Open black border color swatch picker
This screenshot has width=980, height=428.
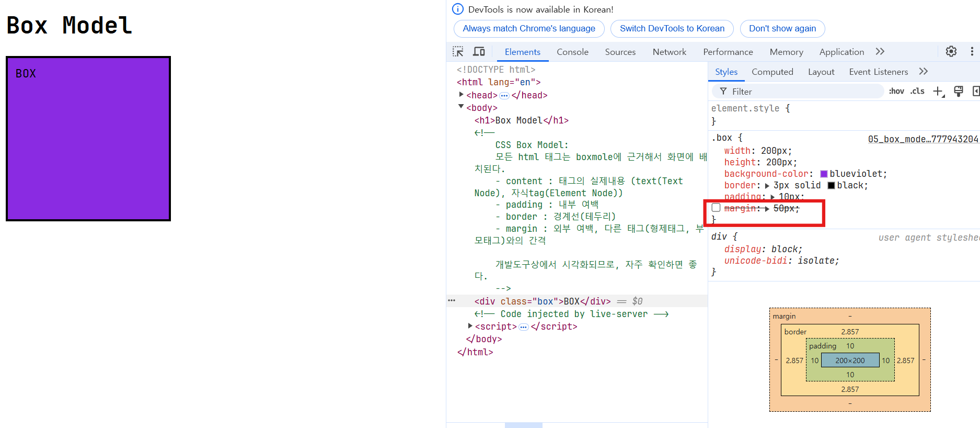coord(831,186)
